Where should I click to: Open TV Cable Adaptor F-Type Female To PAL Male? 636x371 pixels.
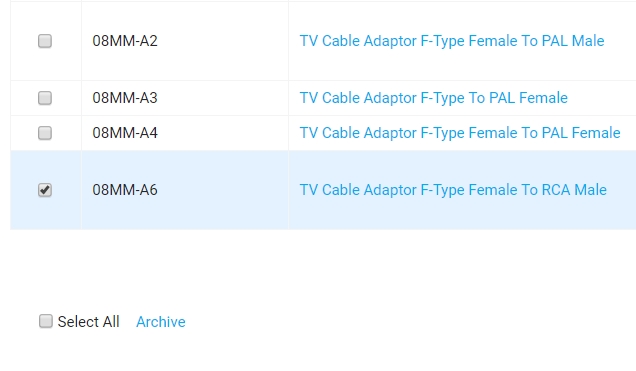(452, 41)
